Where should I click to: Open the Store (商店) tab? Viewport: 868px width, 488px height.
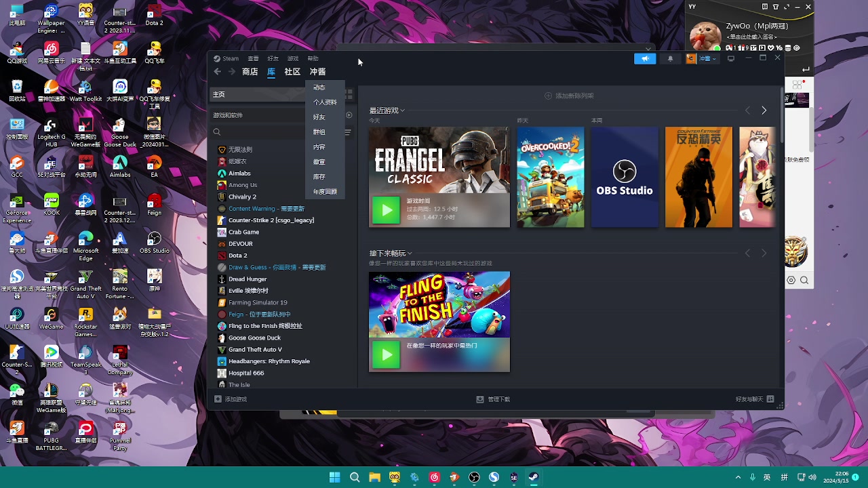click(x=250, y=72)
